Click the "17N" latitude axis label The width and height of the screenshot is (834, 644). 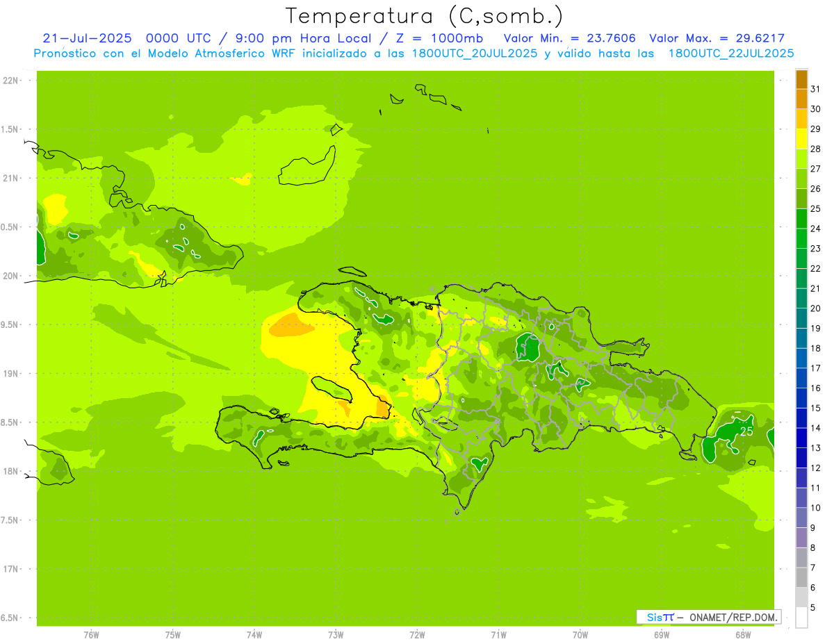[x=10, y=569]
